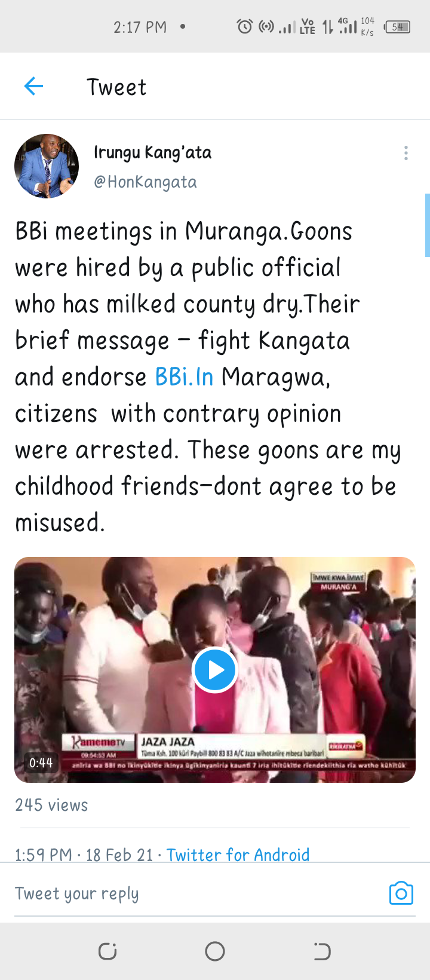The width and height of the screenshot is (430, 980).
Task: Open the Twitter for Android source link
Action: [238, 855]
